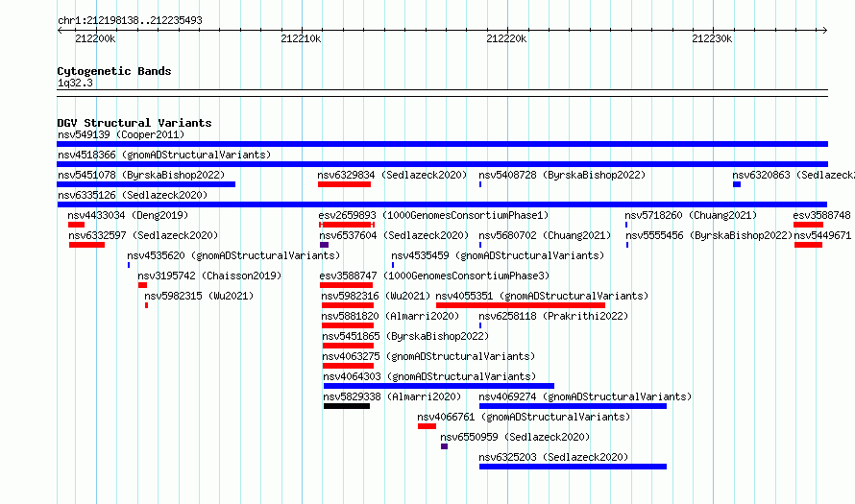Open nsv5680702 (Chuang2021) label

545,235
